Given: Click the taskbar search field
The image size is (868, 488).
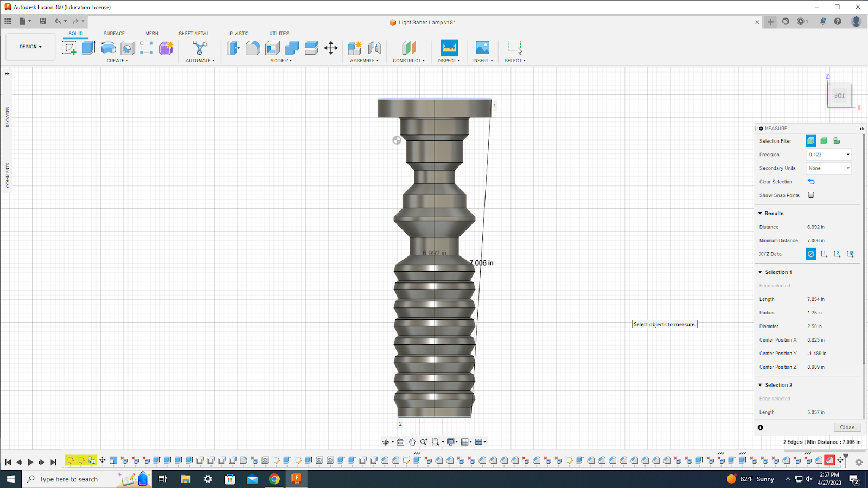Looking at the screenshot, I should (71, 479).
